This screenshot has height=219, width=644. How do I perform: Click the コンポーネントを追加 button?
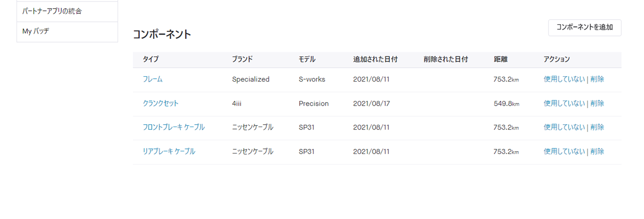tap(585, 27)
